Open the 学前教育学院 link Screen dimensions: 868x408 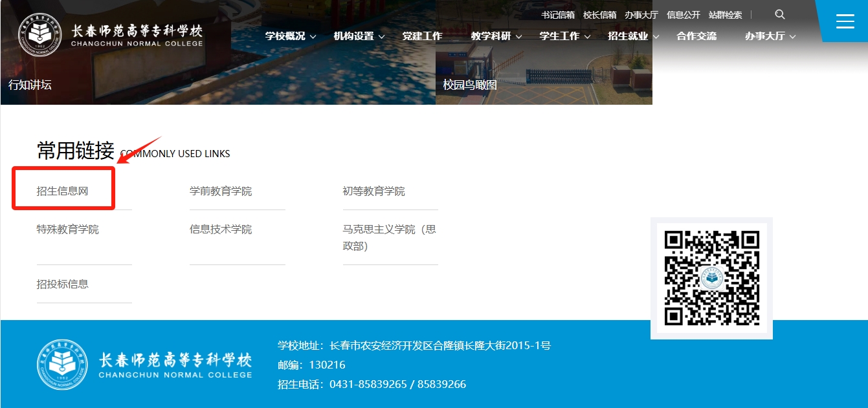click(x=221, y=191)
